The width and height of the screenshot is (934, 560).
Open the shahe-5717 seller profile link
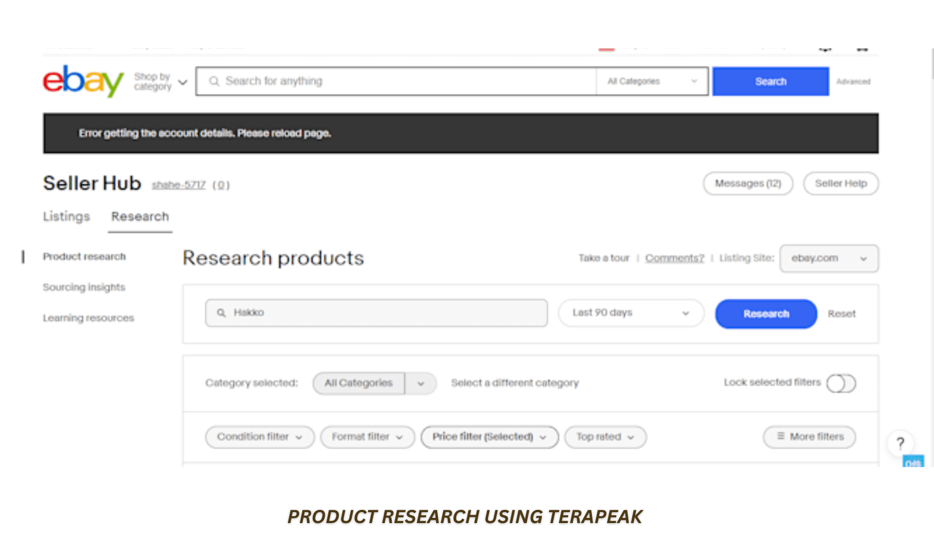tap(179, 185)
